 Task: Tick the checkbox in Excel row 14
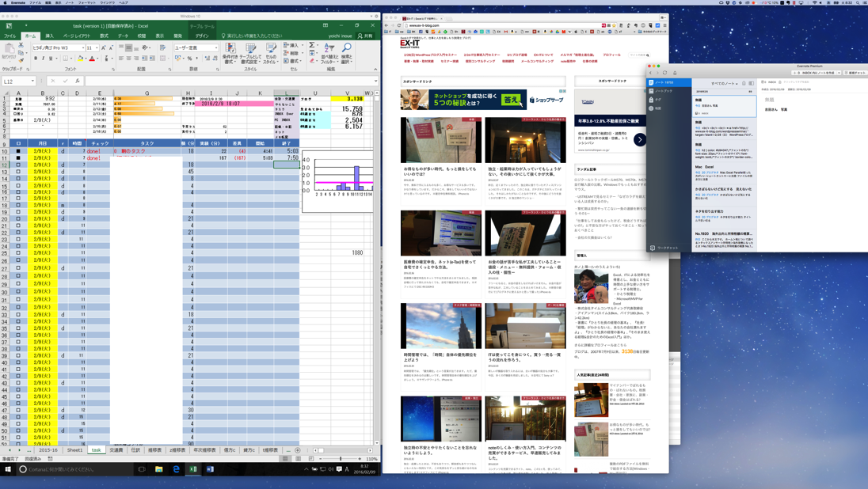(x=18, y=178)
